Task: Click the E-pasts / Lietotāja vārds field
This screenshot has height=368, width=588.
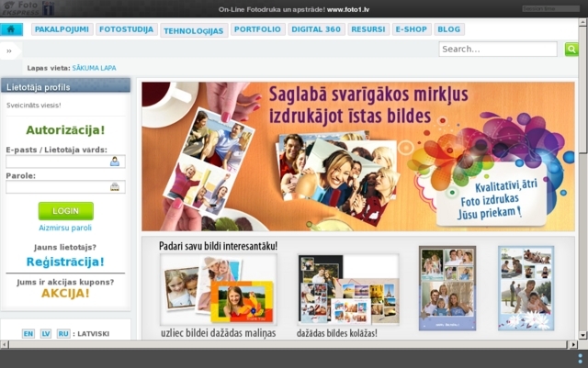Action: pyautogui.click(x=65, y=162)
